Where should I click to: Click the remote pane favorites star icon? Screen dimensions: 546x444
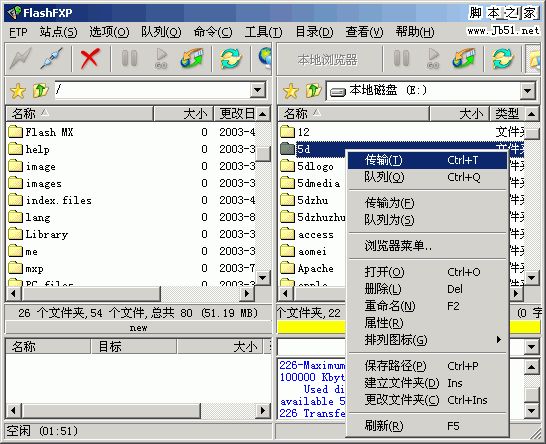18,91
